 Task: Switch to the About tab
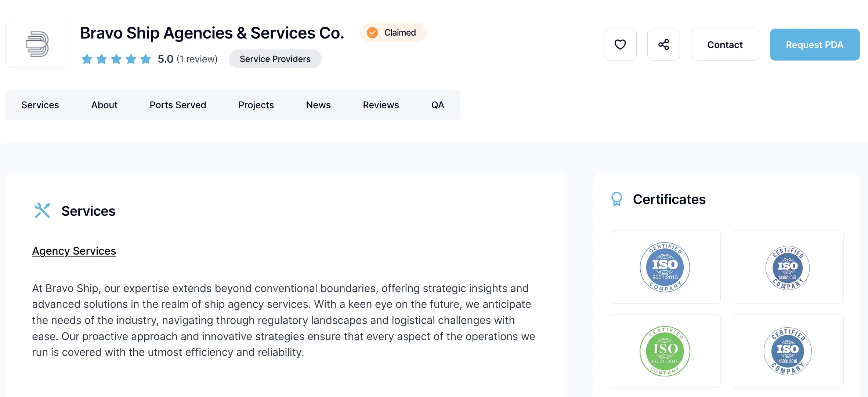104,105
